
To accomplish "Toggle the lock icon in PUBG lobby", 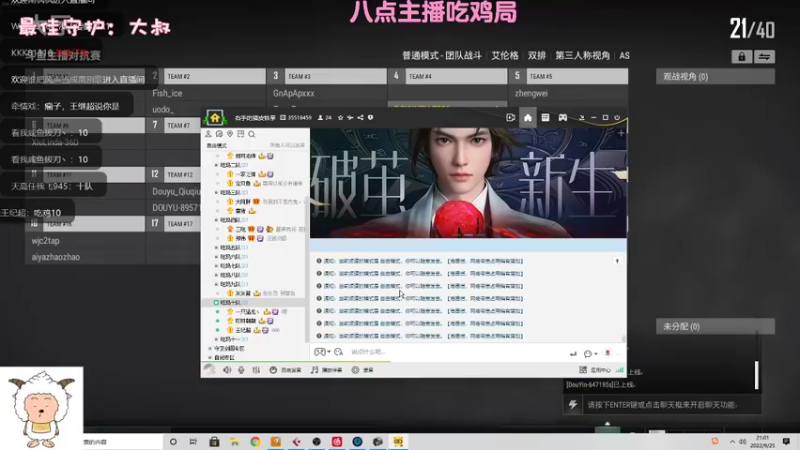I will pos(741,57).
